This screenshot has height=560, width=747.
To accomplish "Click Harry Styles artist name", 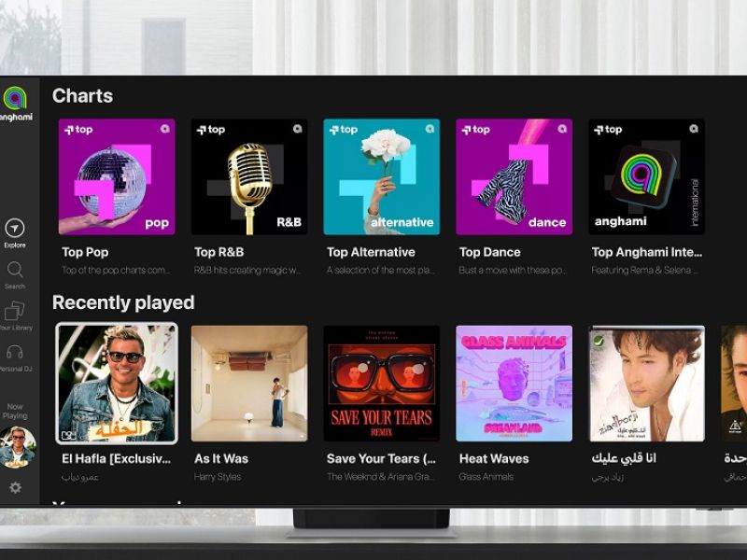I will pos(218,477).
